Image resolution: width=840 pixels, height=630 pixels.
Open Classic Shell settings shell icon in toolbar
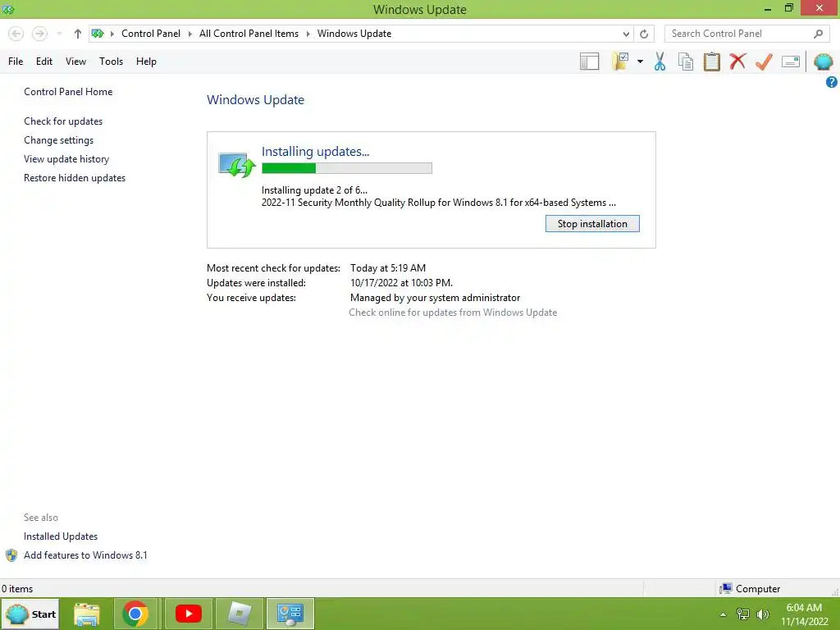pyautogui.click(x=823, y=62)
